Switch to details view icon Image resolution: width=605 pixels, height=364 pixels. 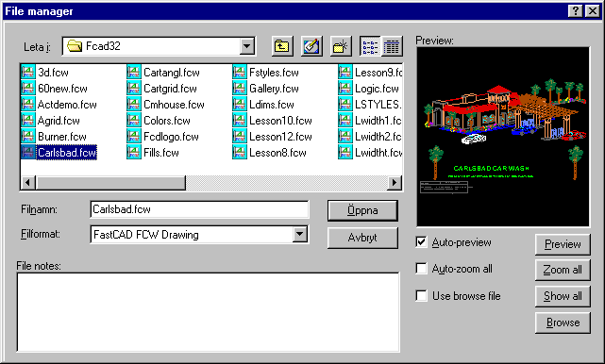click(x=392, y=46)
